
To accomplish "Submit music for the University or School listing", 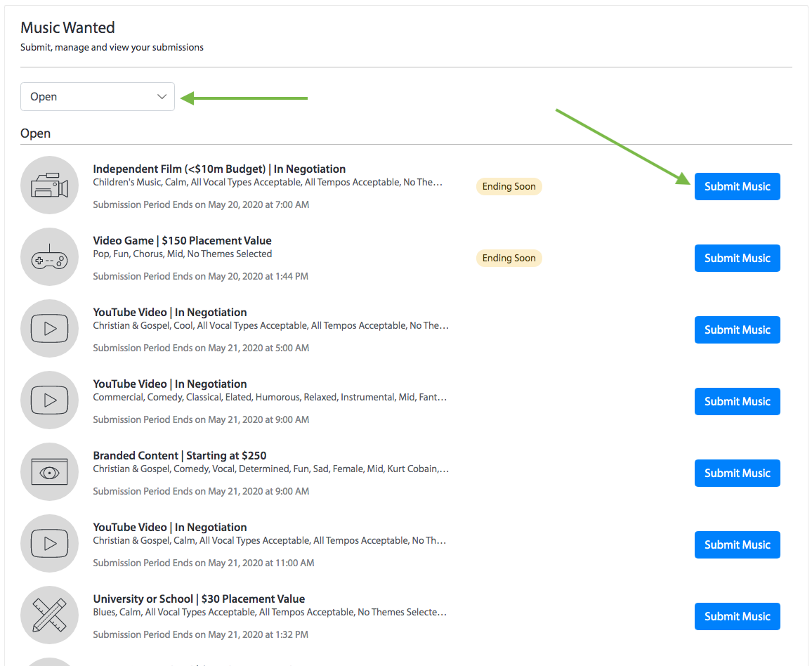I will click(x=737, y=616).
